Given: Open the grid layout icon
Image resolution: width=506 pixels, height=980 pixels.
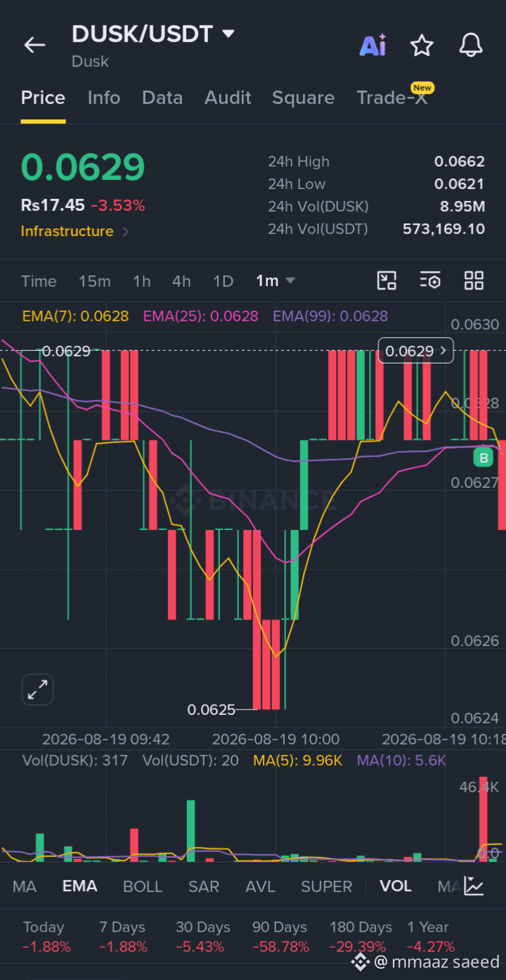Looking at the screenshot, I should (474, 281).
